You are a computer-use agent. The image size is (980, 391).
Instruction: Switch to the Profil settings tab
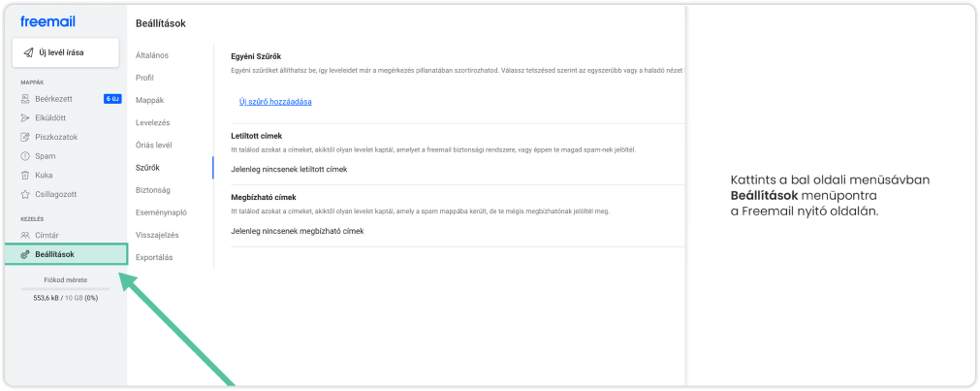tap(145, 77)
